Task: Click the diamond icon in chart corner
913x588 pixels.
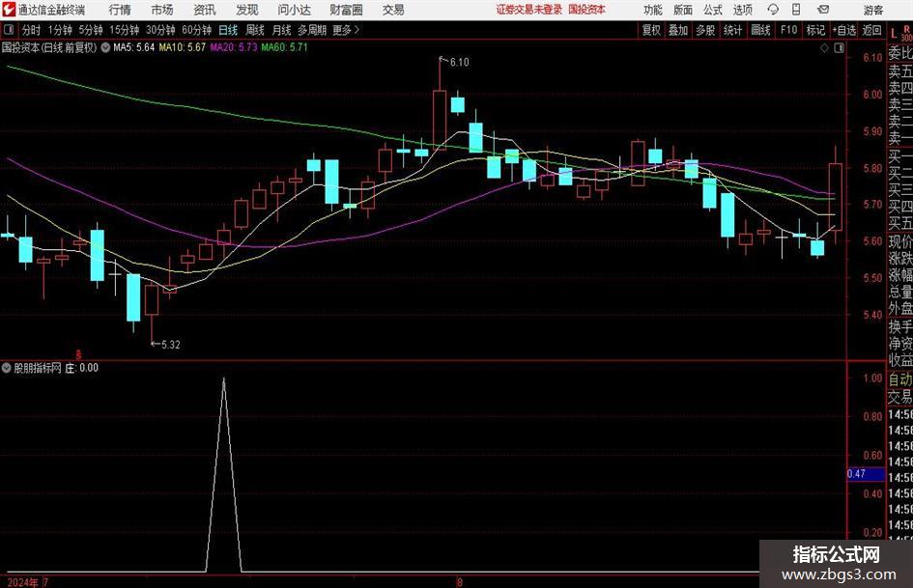Action: [x=824, y=48]
